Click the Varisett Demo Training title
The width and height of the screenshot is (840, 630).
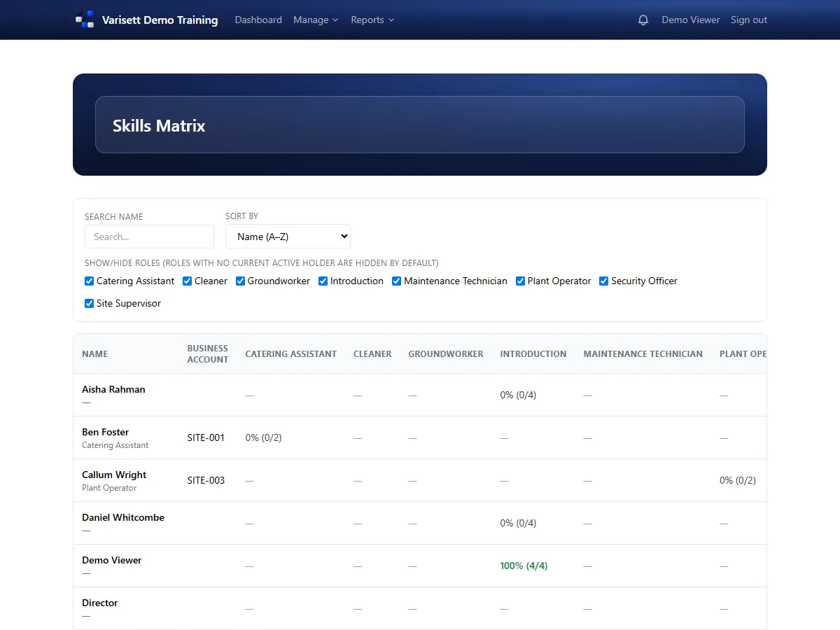coord(160,20)
